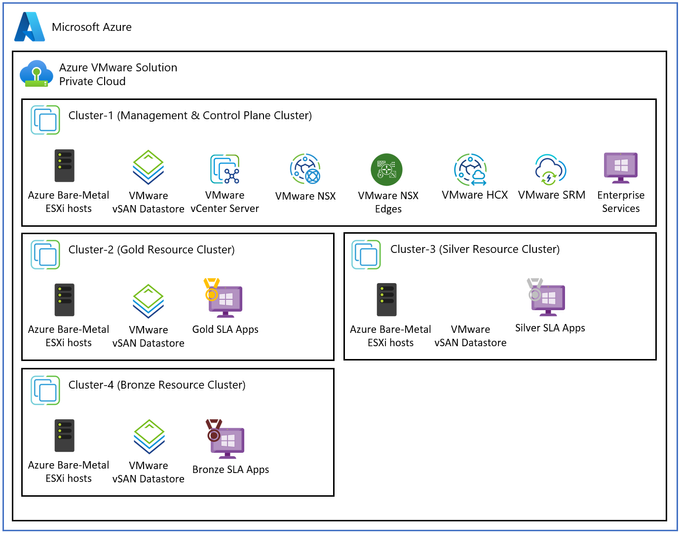Select the Cluster-2 cluster icon
Screen dimensions: 680x533
[x=46, y=255]
